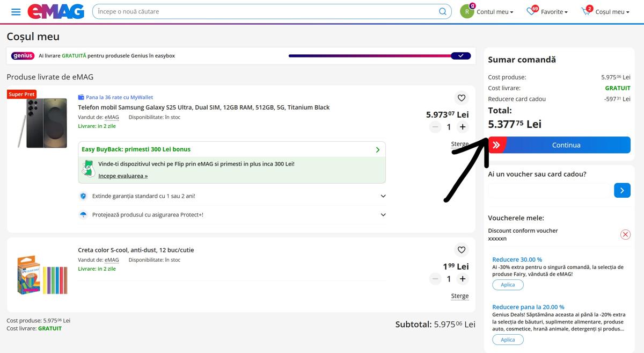Click the genius delivery progress bar
Image resolution: width=644 pixels, height=353 pixels.
(x=379, y=55)
